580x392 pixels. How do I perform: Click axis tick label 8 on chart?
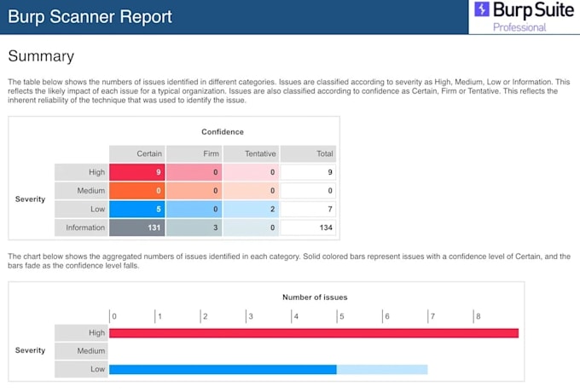[x=478, y=317]
